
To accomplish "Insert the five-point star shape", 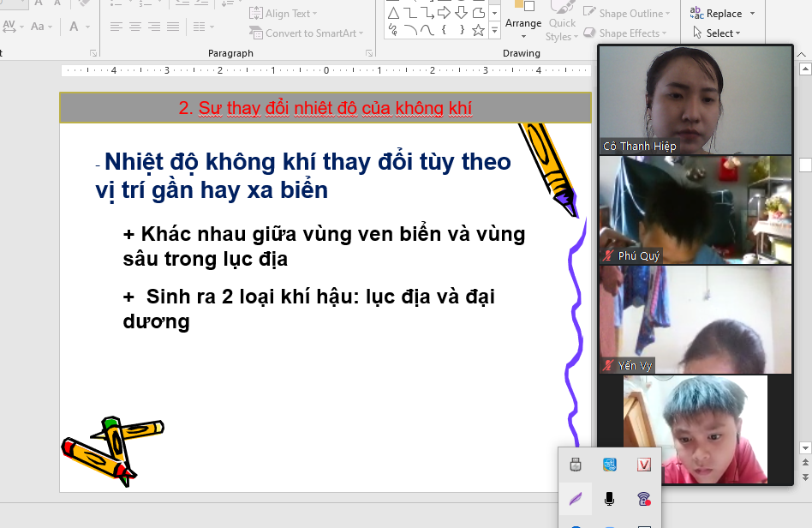I will pos(479,30).
